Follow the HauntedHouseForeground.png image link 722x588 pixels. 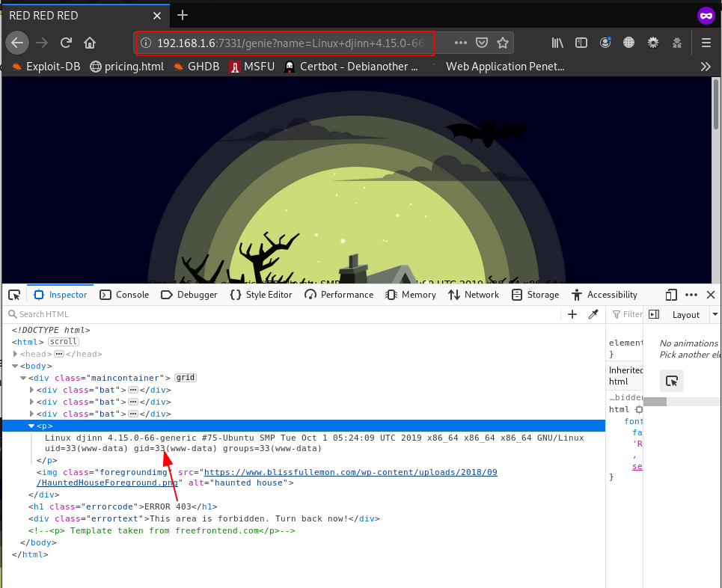point(267,477)
